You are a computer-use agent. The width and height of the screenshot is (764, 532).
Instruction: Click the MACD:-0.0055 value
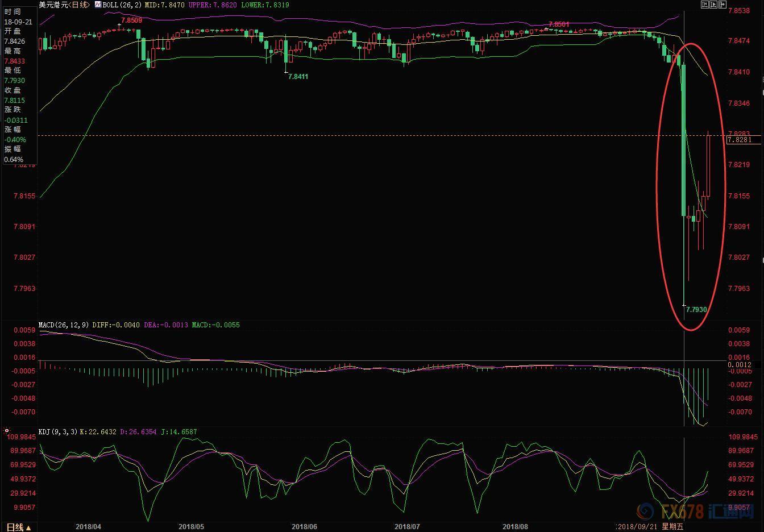click(x=215, y=325)
